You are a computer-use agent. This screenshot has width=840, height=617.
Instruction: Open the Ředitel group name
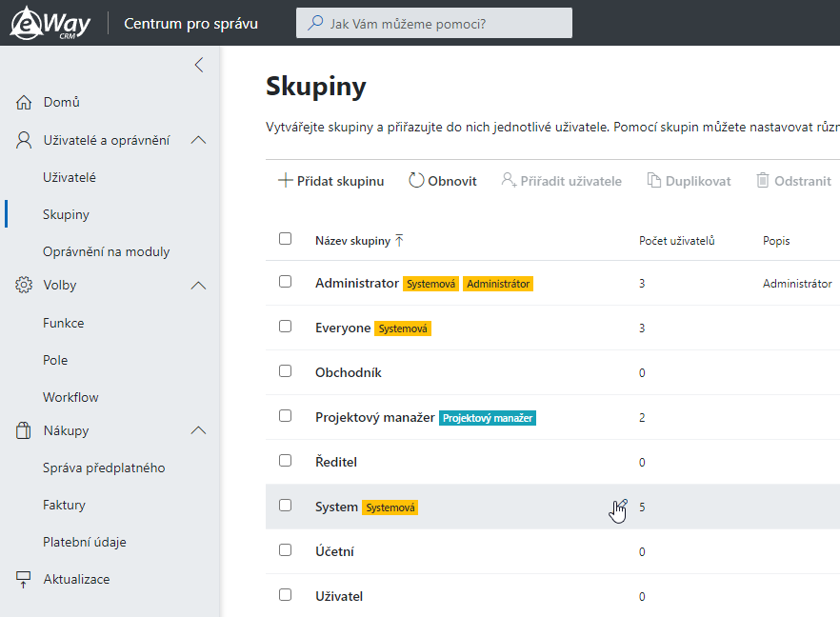point(336,462)
